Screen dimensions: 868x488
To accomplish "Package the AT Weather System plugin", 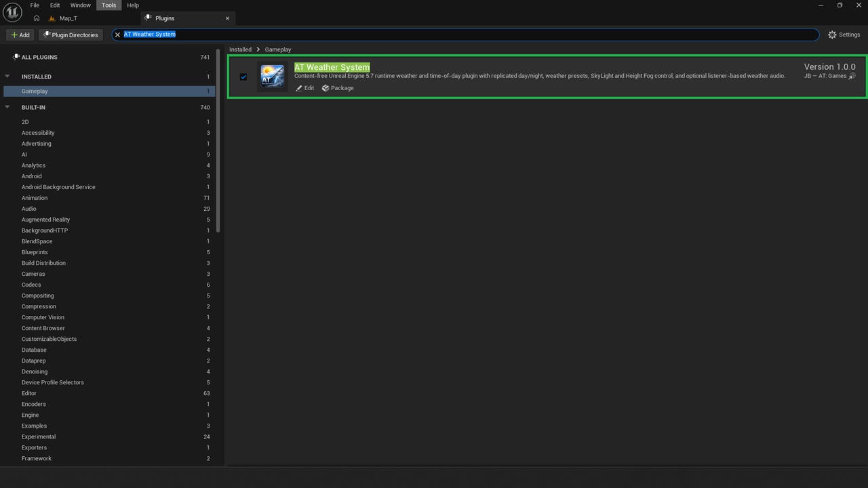I will point(338,88).
